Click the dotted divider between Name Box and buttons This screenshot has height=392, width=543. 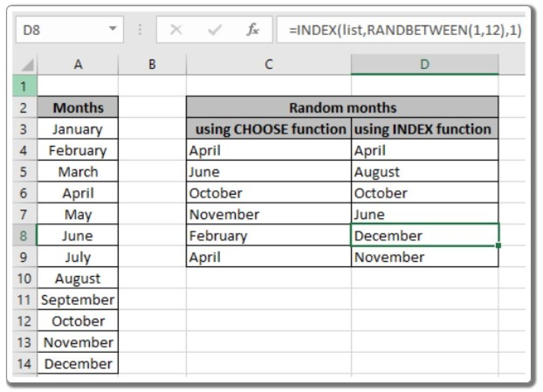[x=141, y=29]
